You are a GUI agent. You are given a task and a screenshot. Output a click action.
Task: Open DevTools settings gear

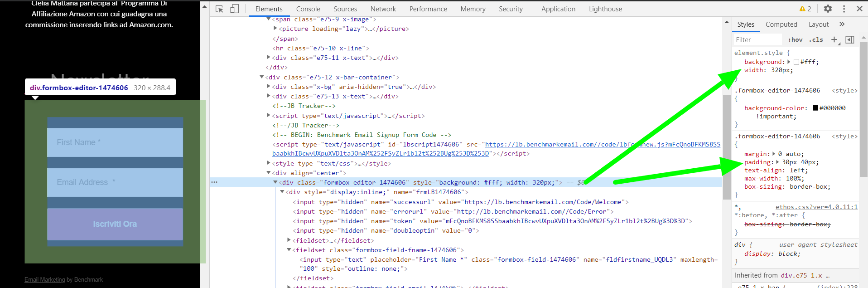[828, 9]
